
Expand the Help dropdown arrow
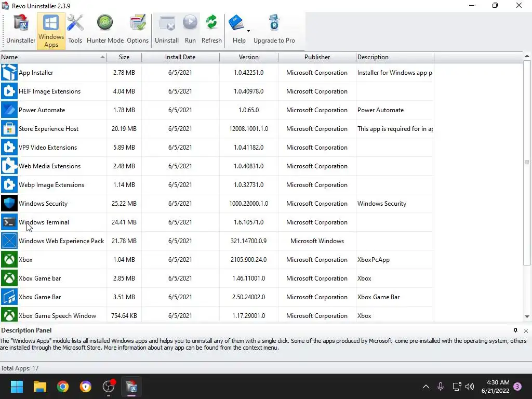tap(249, 31)
